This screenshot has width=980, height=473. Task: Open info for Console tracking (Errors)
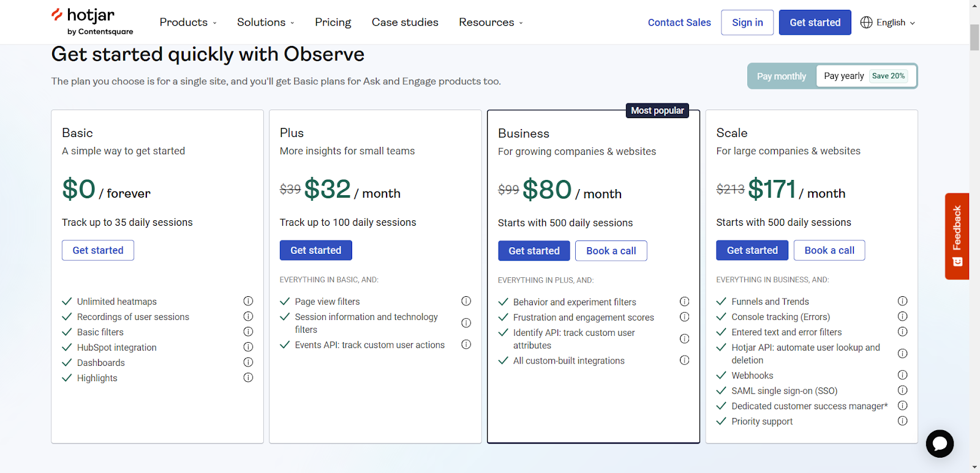pyautogui.click(x=903, y=316)
